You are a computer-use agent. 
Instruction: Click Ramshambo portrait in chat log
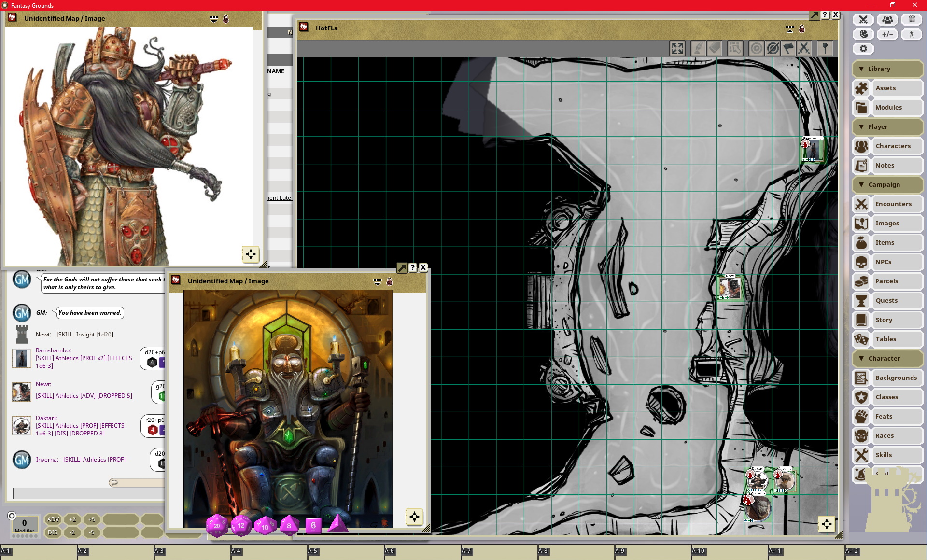(21, 358)
